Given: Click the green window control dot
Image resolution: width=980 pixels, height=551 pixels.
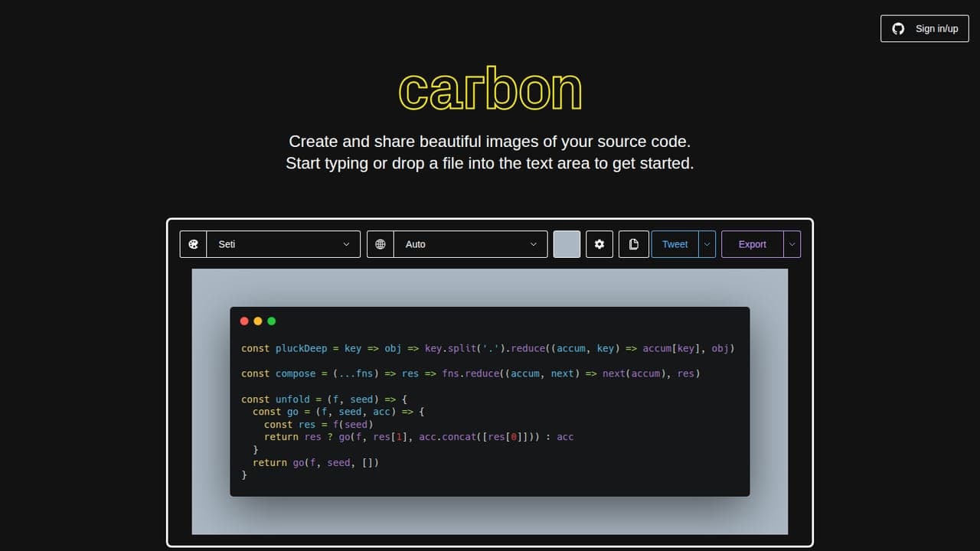Looking at the screenshot, I should (271, 321).
